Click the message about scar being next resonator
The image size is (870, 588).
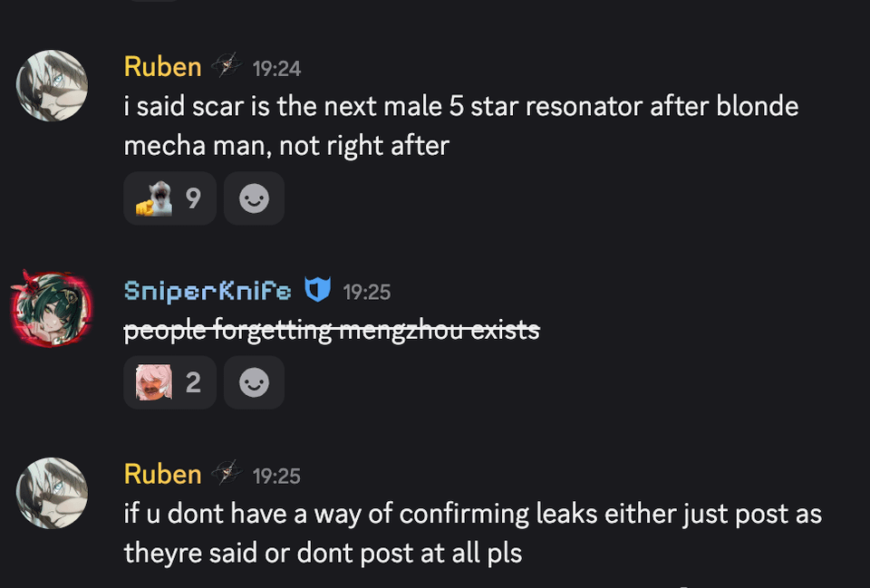461,126
